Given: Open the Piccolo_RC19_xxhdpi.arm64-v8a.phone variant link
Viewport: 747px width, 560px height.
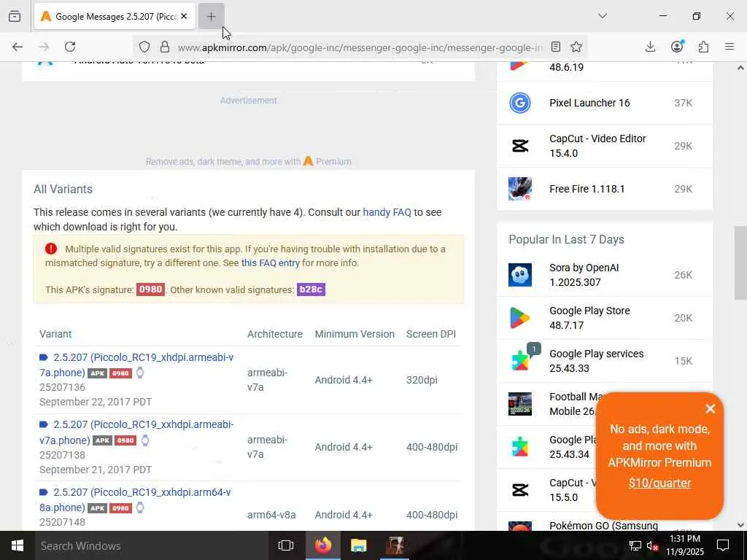Looking at the screenshot, I should [135, 499].
